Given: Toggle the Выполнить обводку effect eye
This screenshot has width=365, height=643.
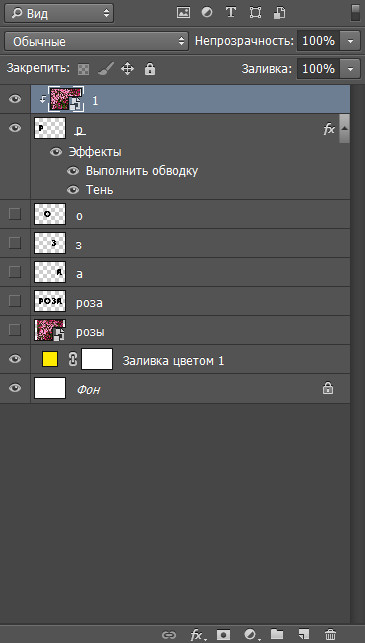Looking at the screenshot, I should tap(73, 171).
